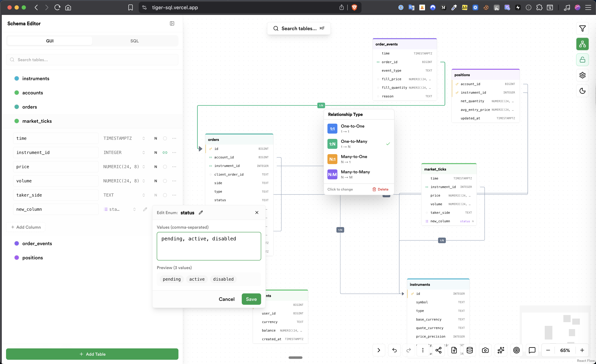The height and width of the screenshot is (364, 596).
Task: Click the camera screenshot icon
Action: [485, 350]
